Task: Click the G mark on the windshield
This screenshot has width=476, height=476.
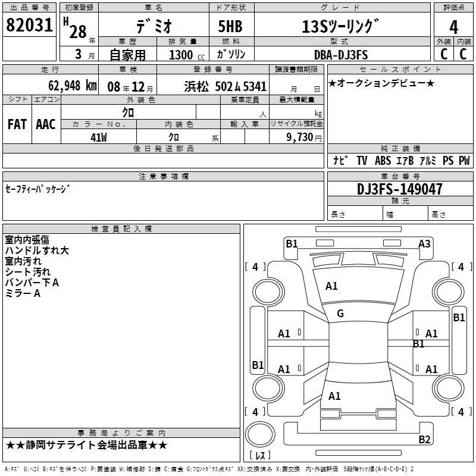Action: click(340, 314)
